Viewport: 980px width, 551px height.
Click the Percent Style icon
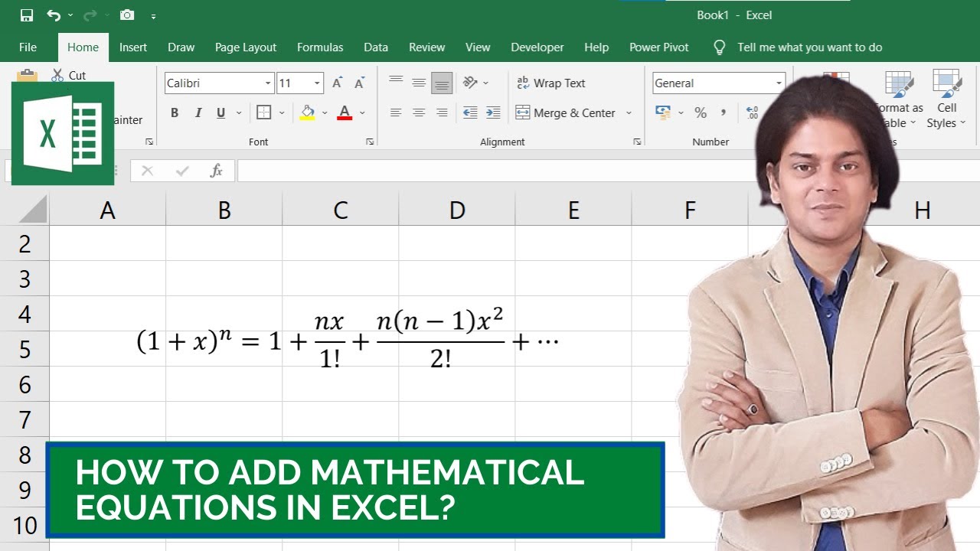tap(701, 112)
